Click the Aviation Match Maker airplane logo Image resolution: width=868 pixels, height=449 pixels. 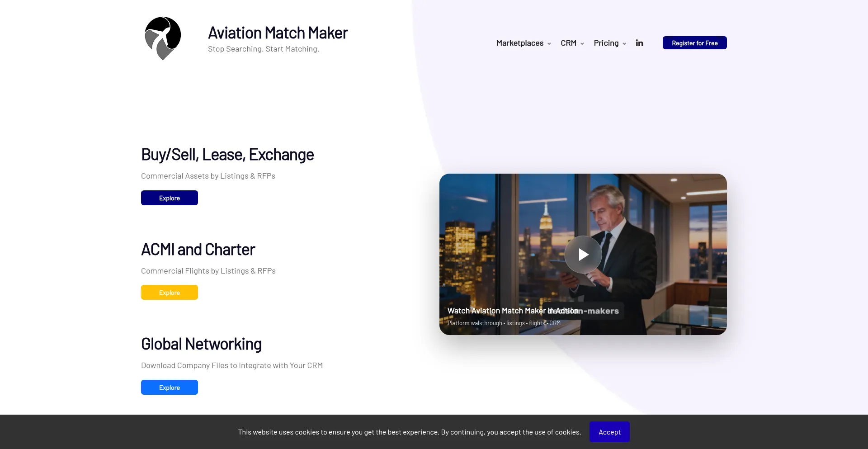(x=163, y=38)
